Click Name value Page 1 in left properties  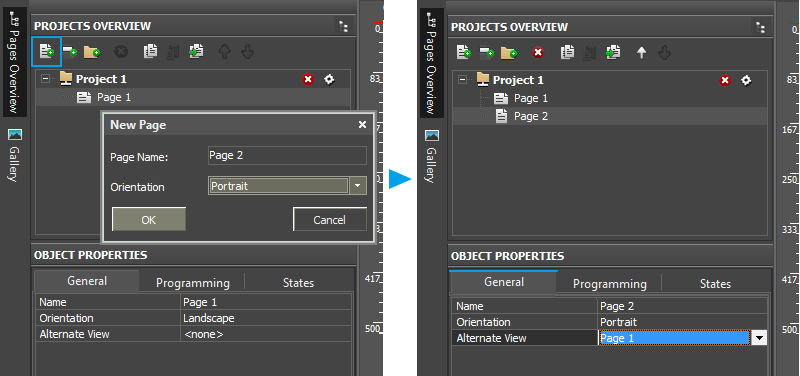[x=266, y=302]
